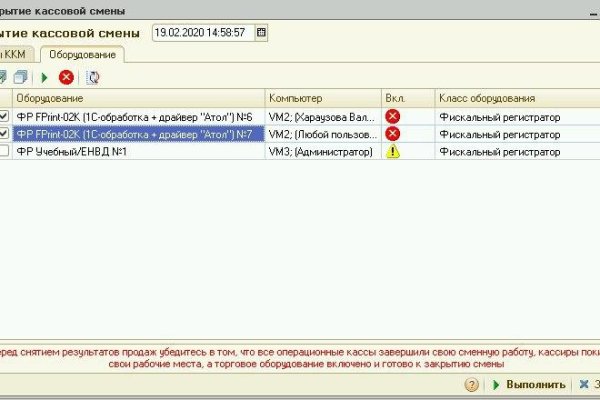Open the calendar picker beside the date field
Image resolution: width=600 pixels, height=400 pixels.
262,32
